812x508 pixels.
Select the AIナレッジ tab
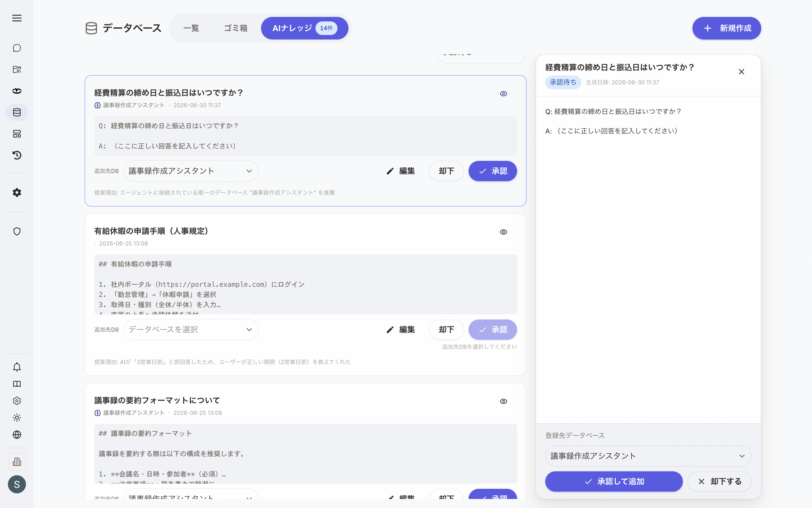(x=304, y=28)
